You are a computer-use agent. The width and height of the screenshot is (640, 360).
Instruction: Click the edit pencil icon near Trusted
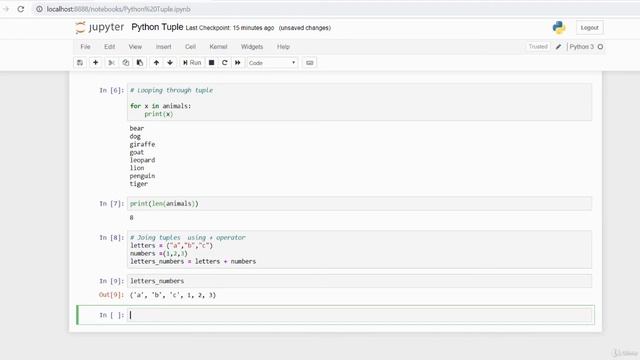click(x=558, y=47)
